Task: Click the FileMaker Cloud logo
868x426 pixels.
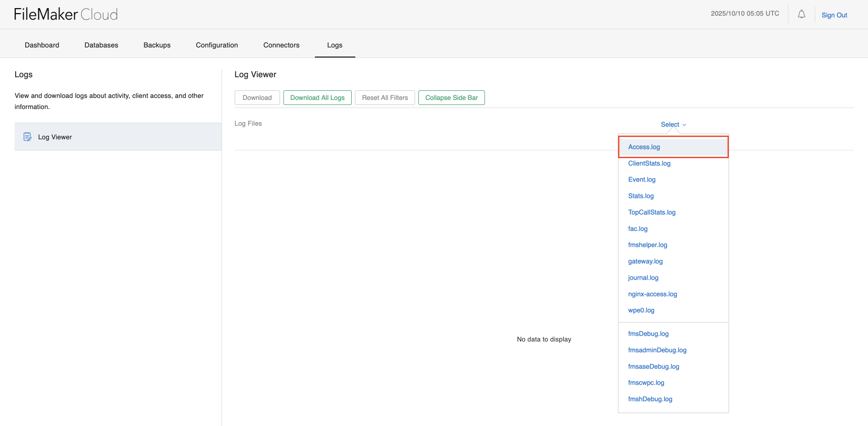Action: point(66,15)
